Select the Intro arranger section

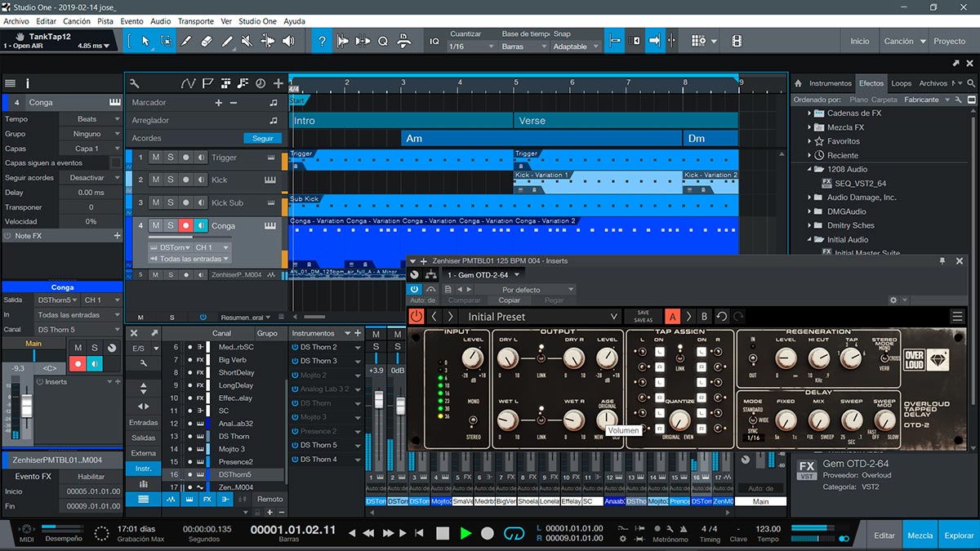(x=402, y=121)
